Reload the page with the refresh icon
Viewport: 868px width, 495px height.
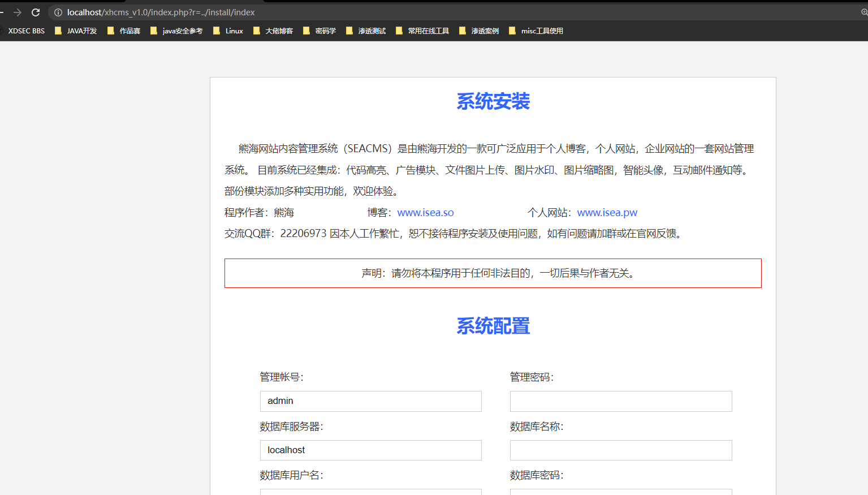pyautogui.click(x=36, y=12)
